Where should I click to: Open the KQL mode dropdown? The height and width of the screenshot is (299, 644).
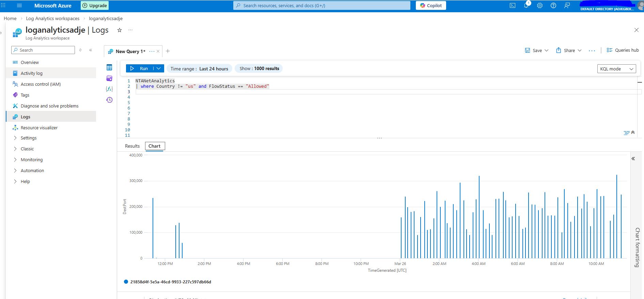tap(616, 69)
